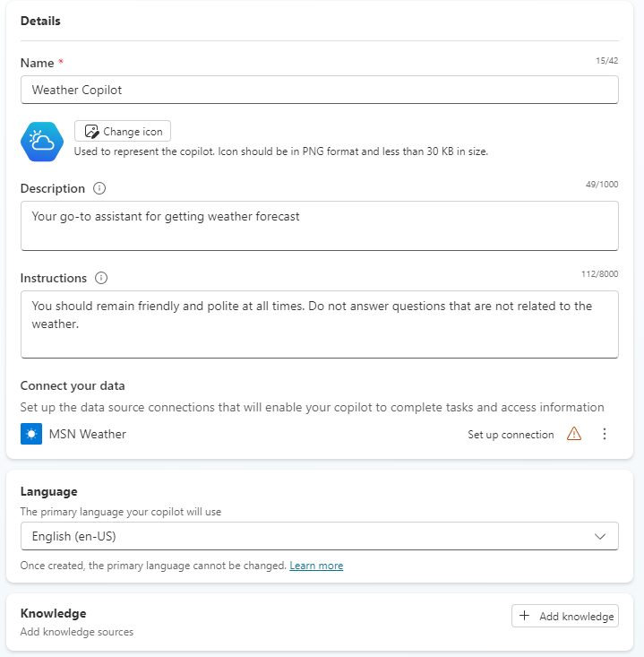Viewport: 644px width, 657px height.
Task: Click inside the Description text box
Action: pos(319,226)
